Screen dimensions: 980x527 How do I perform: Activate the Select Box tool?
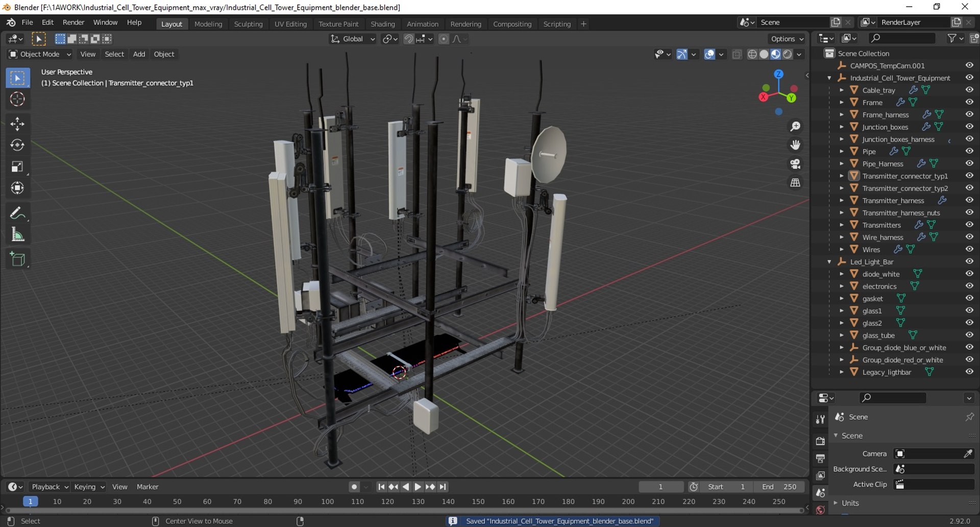click(x=17, y=78)
